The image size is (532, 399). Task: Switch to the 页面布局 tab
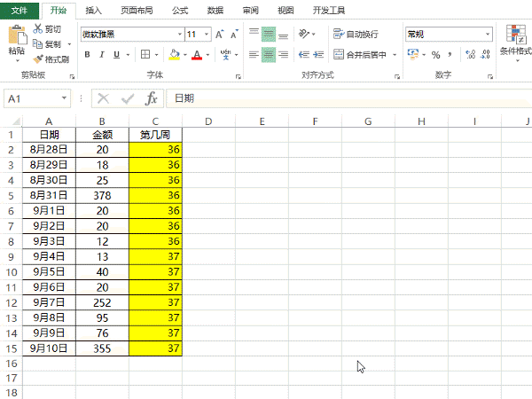(x=137, y=11)
